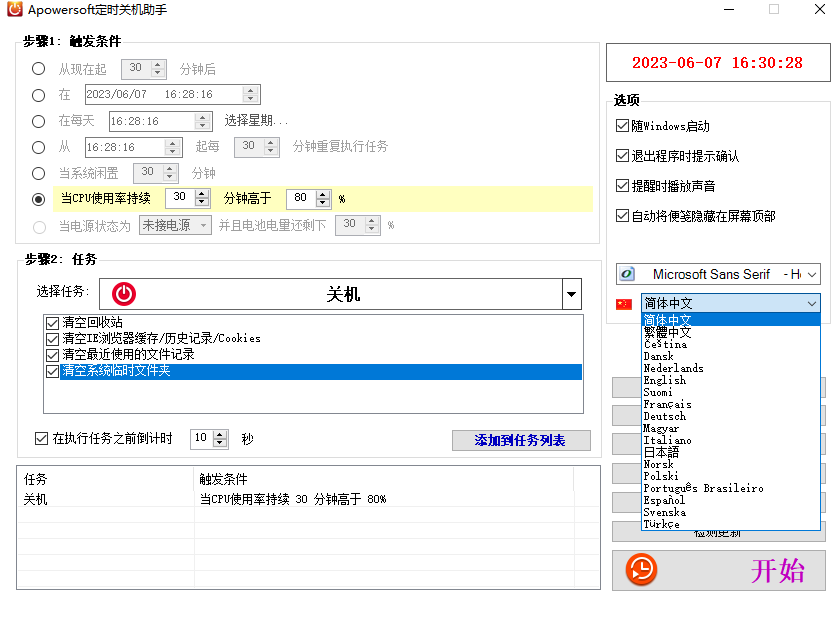This screenshot has width=839, height=621.
Task: Choose Nederlands from language list
Action: (731, 369)
